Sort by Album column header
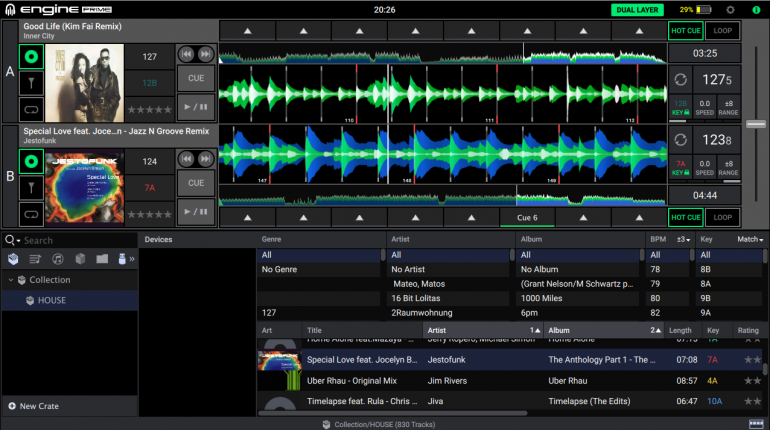The height and width of the screenshot is (430, 770). (604, 330)
